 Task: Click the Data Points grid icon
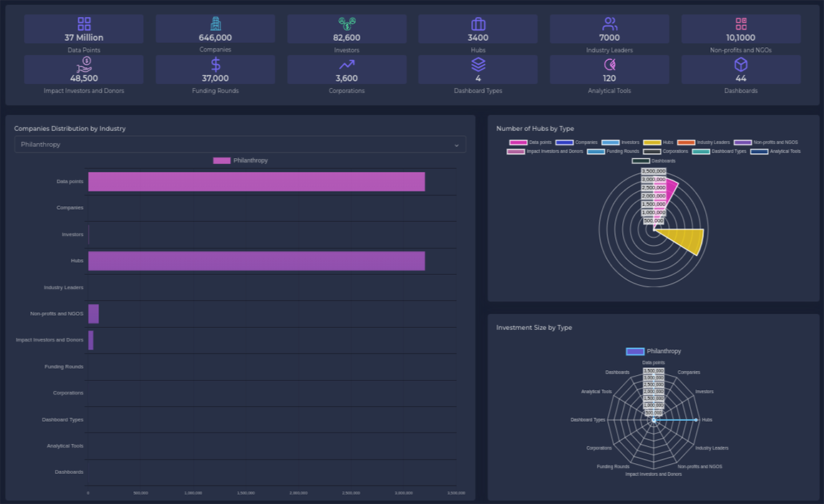[x=84, y=24]
